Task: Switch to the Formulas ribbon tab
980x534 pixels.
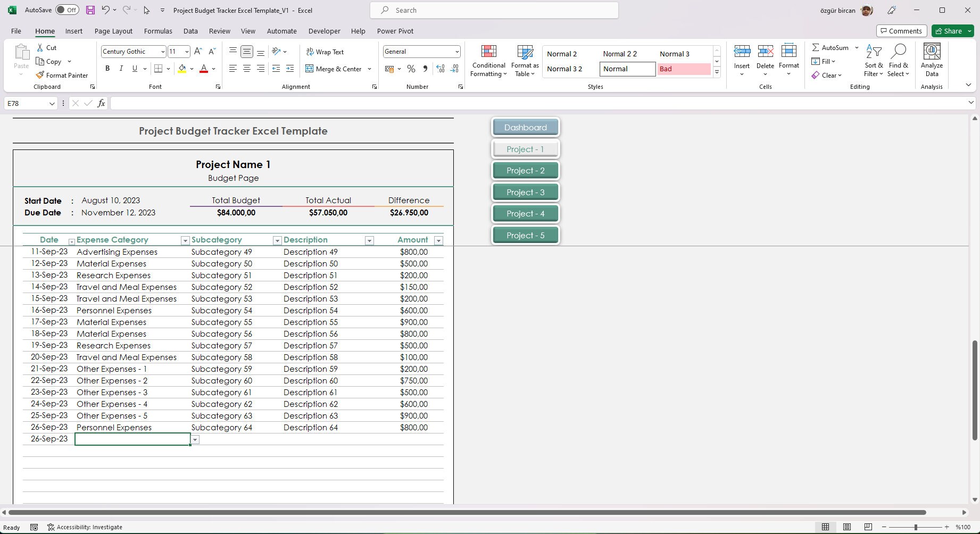Action: 157,31
